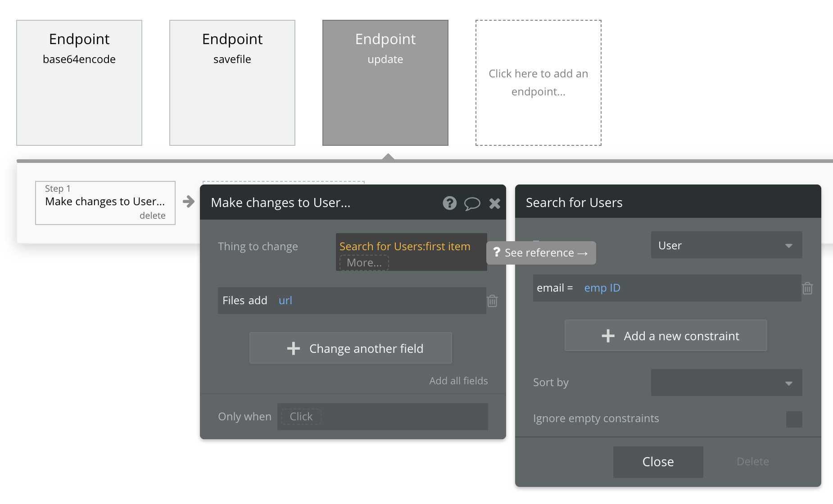Toggle Ignore empty constraints checkbox
833x504 pixels.
pyautogui.click(x=794, y=419)
